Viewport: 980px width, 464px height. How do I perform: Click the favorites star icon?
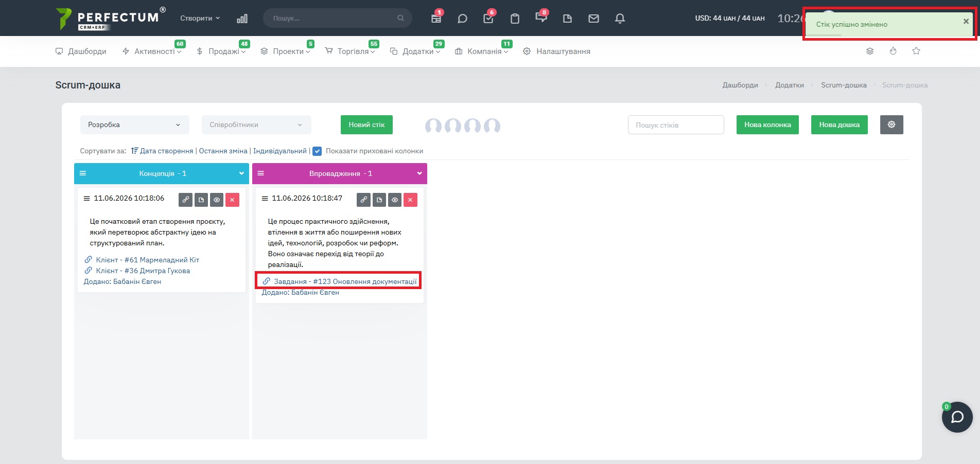click(916, 51)
